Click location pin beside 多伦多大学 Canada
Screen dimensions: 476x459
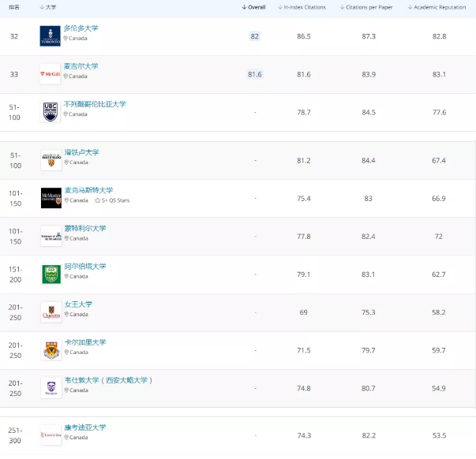(66, 38)
